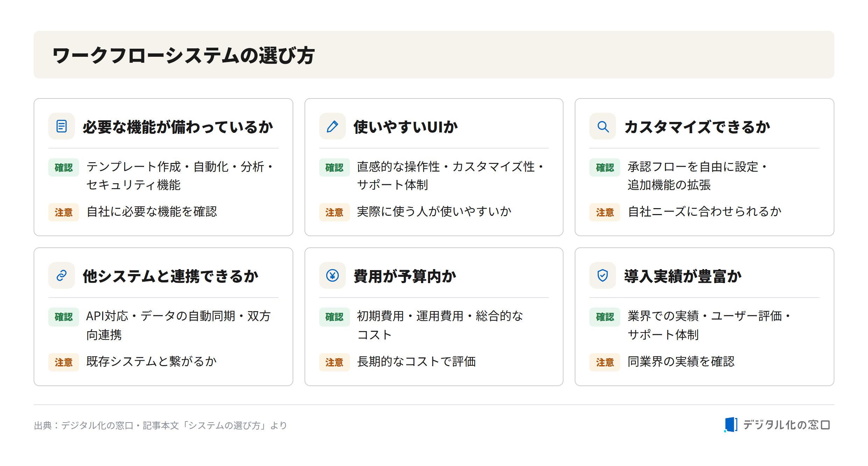Click the 注意 badge beside 実際に使う人が使いやすいか
Viewport: 868px width, 466px height.
point(334,212)
